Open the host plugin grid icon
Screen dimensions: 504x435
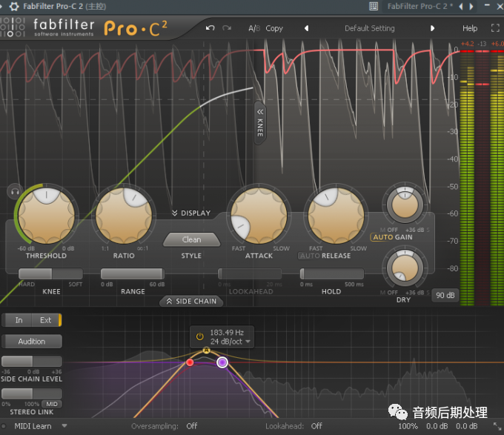click(x=374, y=6)
